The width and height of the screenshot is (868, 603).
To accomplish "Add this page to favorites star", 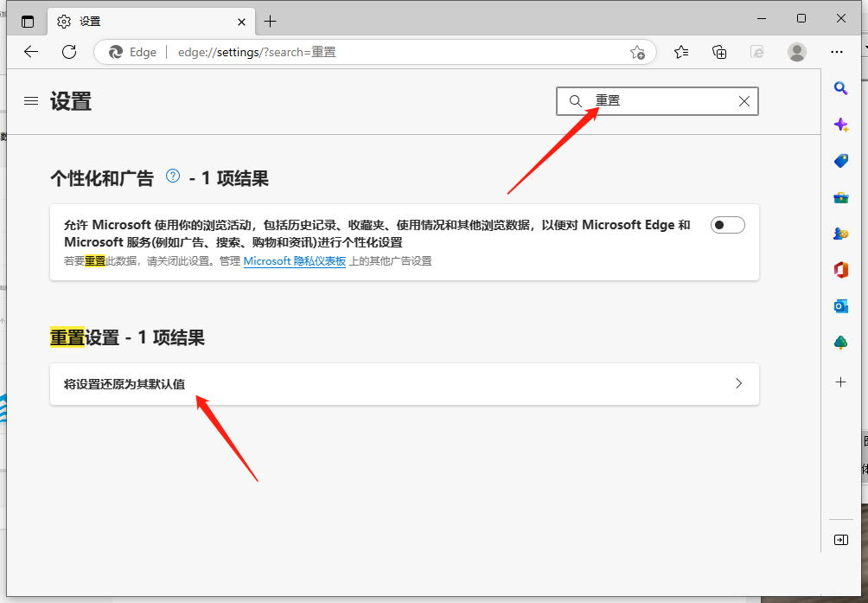I will [x=637, y=53].
